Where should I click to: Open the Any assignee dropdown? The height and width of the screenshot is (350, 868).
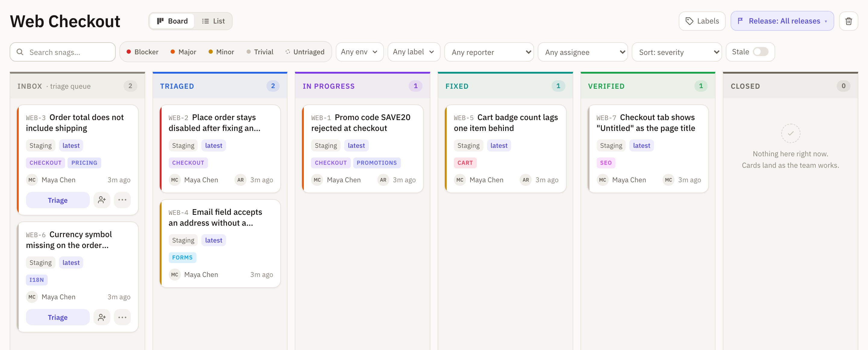pyautogui.click(x=583, y=52)
